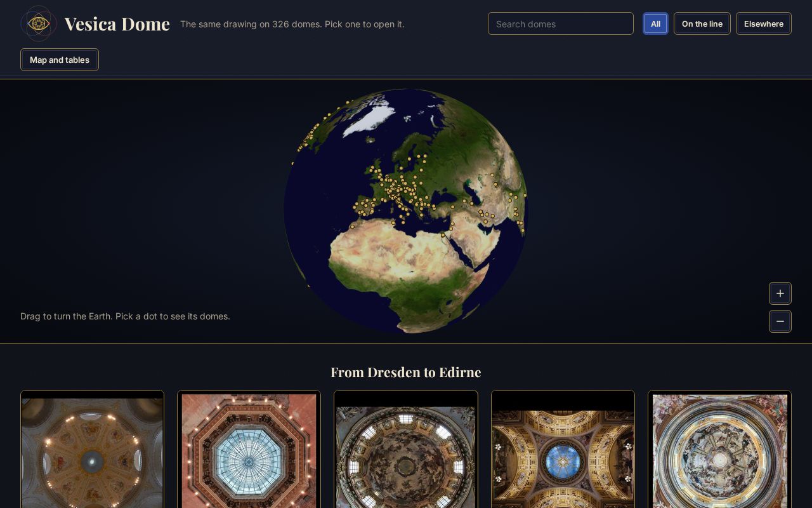812x508 pixels.
Task: Zoom out the globe with minus button
Action: click(x=780, y=321)
